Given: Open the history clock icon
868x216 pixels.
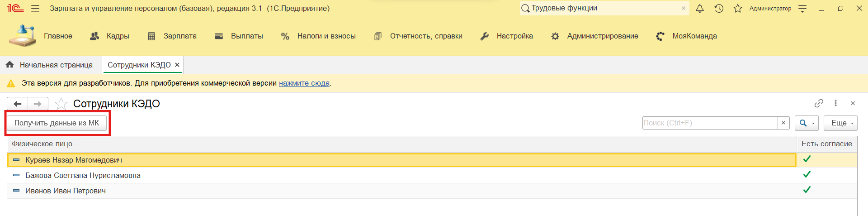Looking at the screenshot, I should (x=719, y=9).
